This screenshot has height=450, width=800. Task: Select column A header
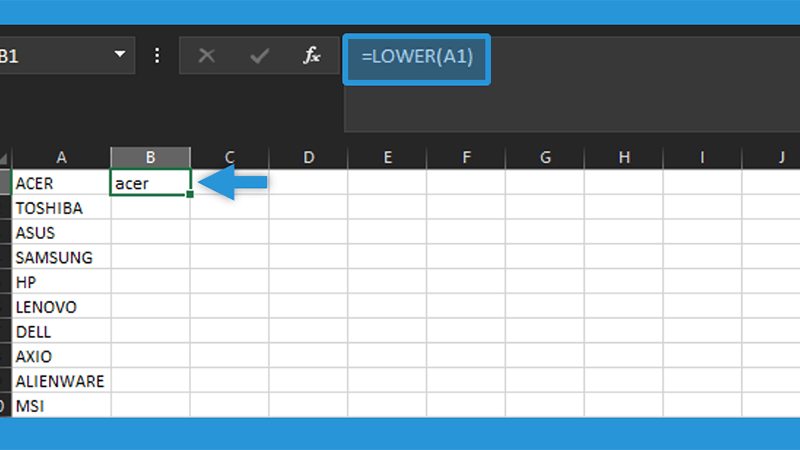[x=61, y=157]
